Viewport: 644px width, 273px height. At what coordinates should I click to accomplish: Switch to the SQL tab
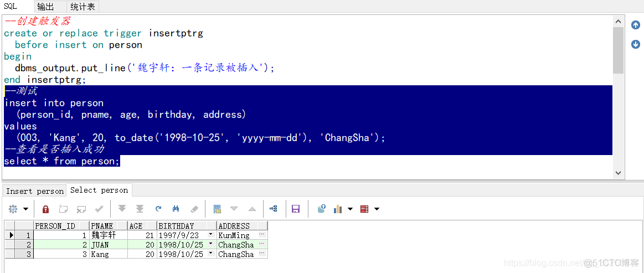11,6
